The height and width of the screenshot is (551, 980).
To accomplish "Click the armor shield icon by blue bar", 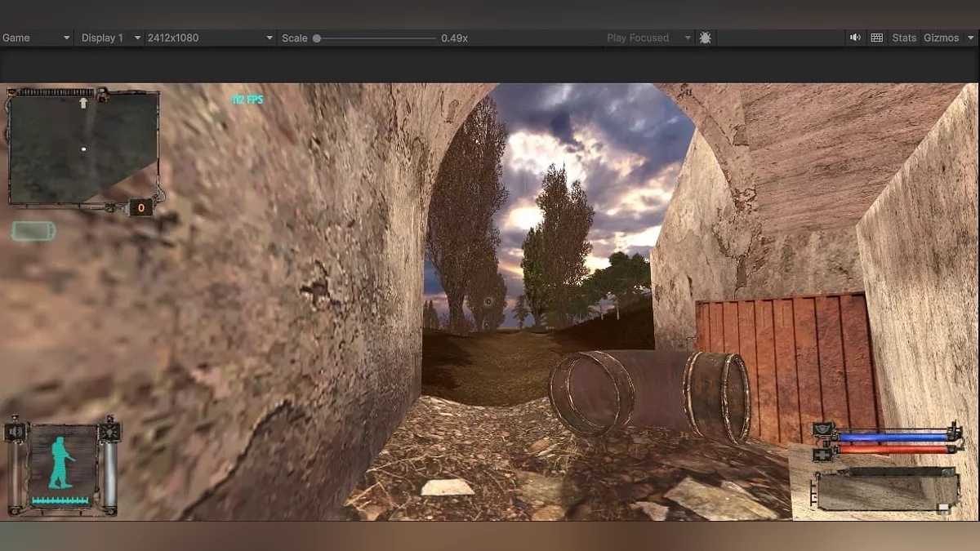I will click(x=823, y=429).
